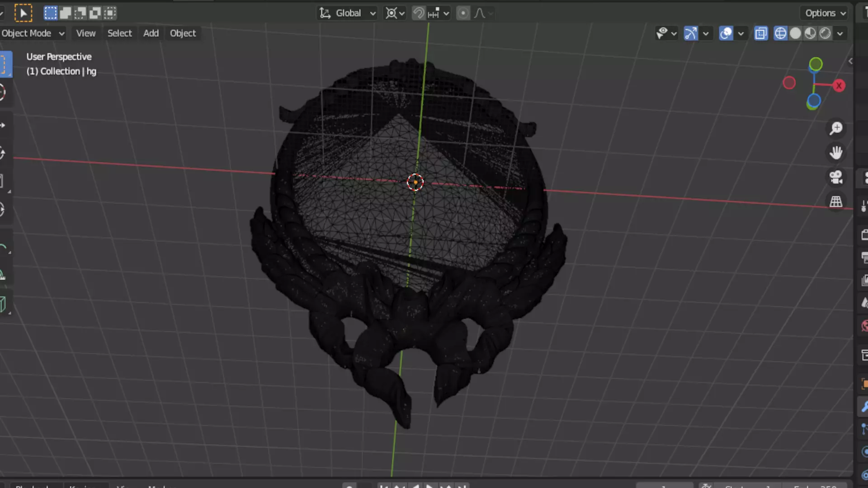Open the Global transform orientation dropdown
The image size is (868, 488).
347,13
